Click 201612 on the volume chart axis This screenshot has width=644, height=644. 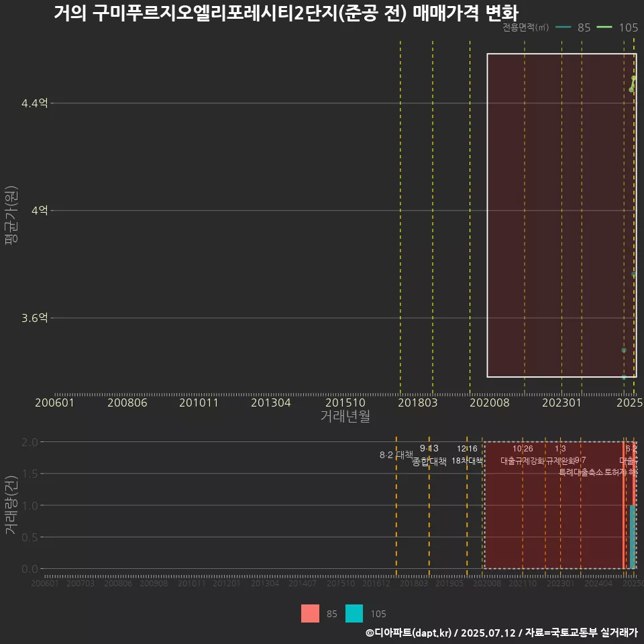(x=376, y=583)
